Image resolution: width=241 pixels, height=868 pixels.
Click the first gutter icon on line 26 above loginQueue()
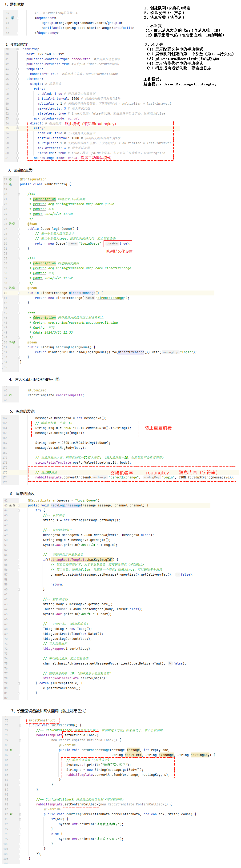[x=10, y=224]
